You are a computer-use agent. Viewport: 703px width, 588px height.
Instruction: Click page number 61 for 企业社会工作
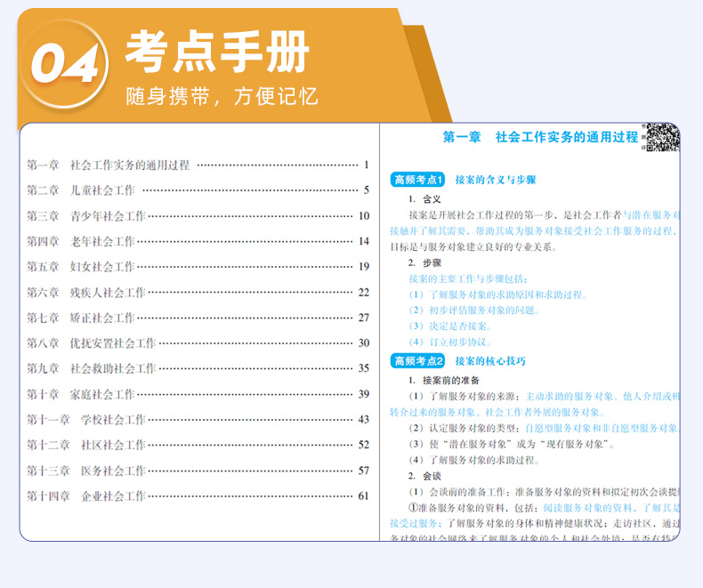tap(363, 496)
